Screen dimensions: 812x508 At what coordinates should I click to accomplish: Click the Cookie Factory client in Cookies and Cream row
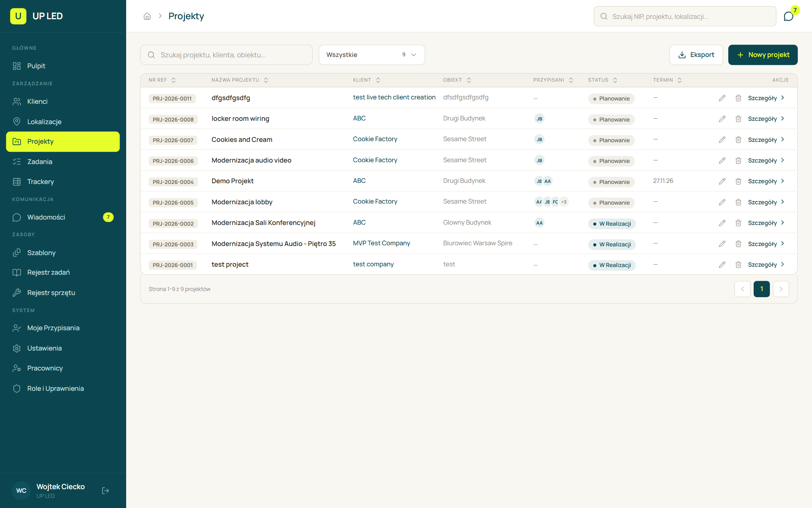pos(375,139)
